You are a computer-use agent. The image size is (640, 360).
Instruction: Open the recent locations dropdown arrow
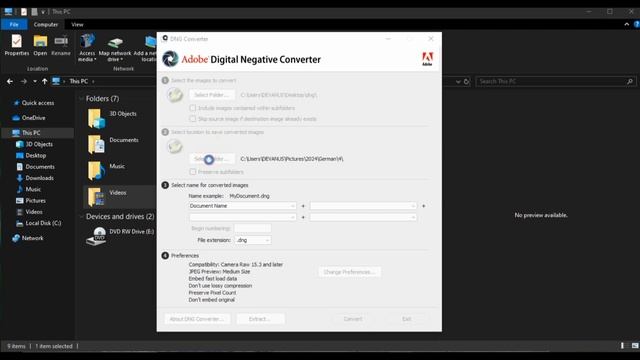35,81
